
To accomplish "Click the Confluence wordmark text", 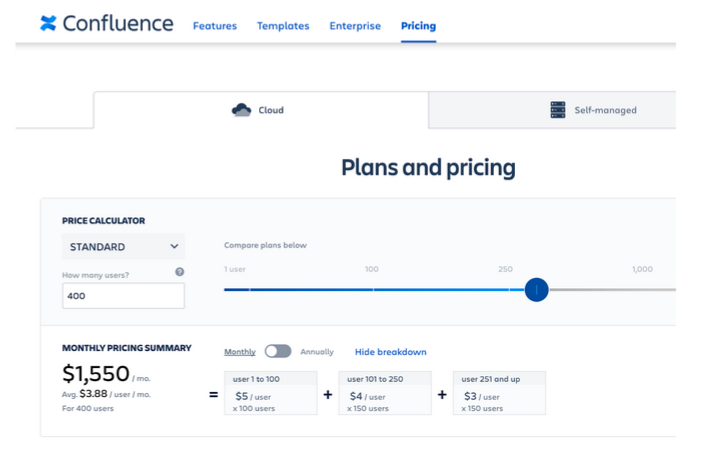I will point(118,23).
